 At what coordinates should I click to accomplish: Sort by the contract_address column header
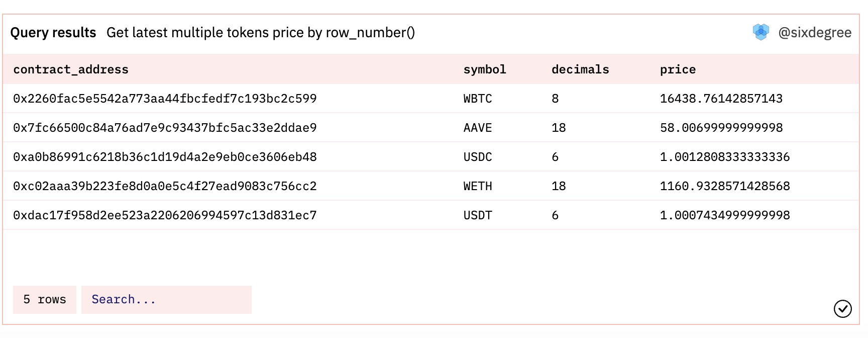[71, 69]
